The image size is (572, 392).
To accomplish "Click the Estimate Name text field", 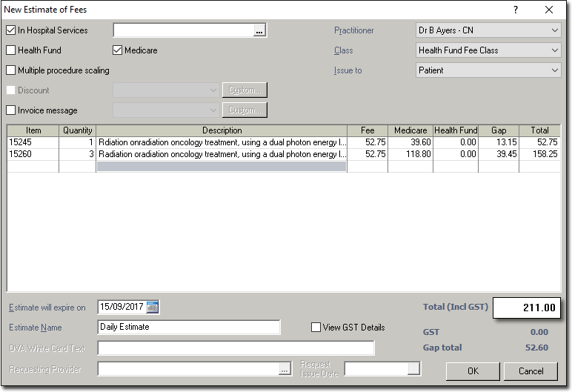I will 189,328.
